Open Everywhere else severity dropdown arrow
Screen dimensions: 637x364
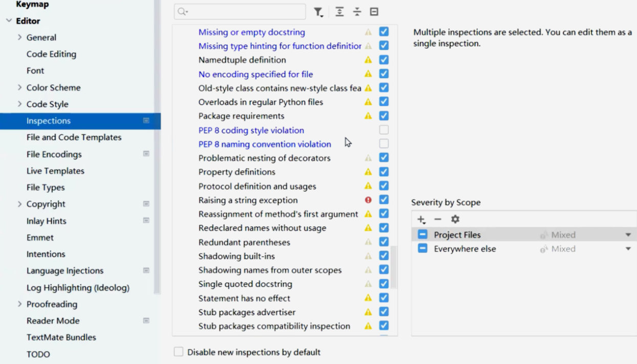(628, 249)
